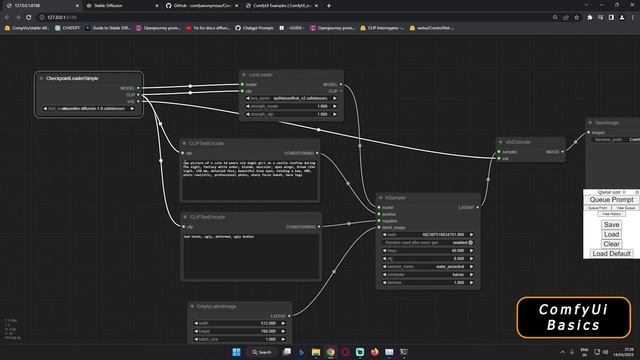
Task: Increase EmptyLatentImage batch_size with right arrow
Action: [x=283, y=339]
